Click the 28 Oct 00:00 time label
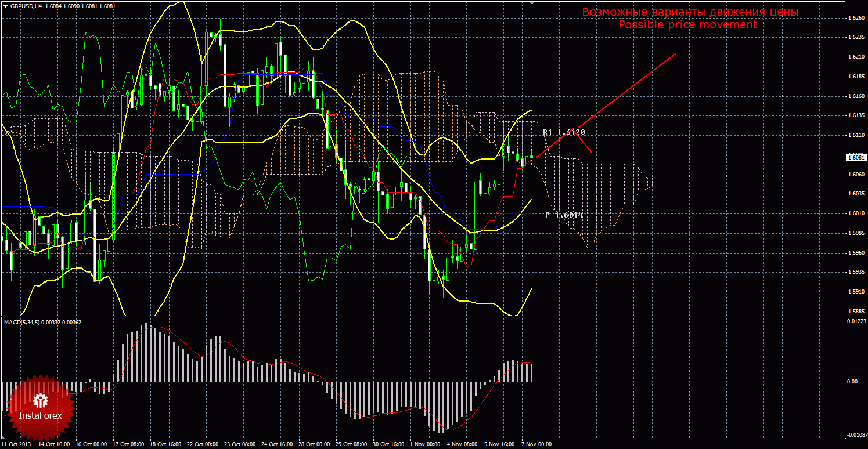The height and width of the screenshot is (449, 868). coord(314,444)
